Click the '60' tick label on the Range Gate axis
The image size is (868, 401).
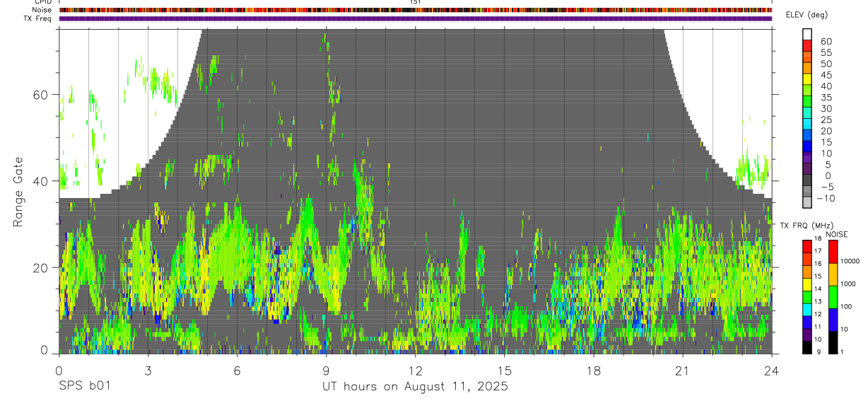coord(42,95)
